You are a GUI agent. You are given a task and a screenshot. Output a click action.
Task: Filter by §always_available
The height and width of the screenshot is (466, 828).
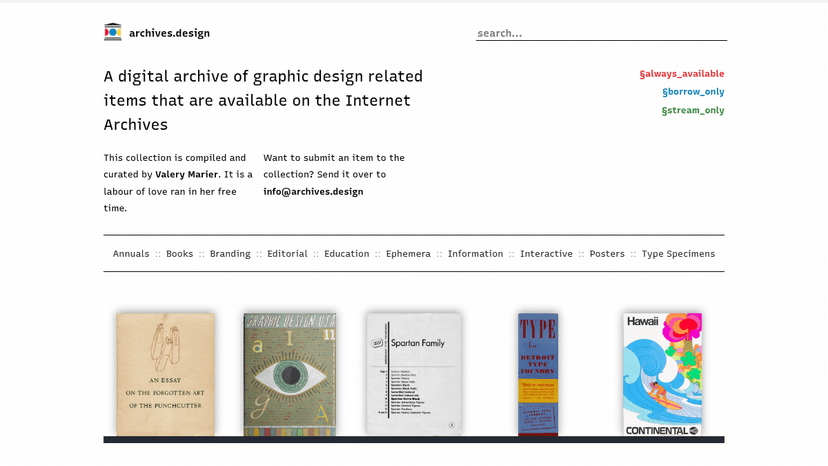click(x=682, y=73)
